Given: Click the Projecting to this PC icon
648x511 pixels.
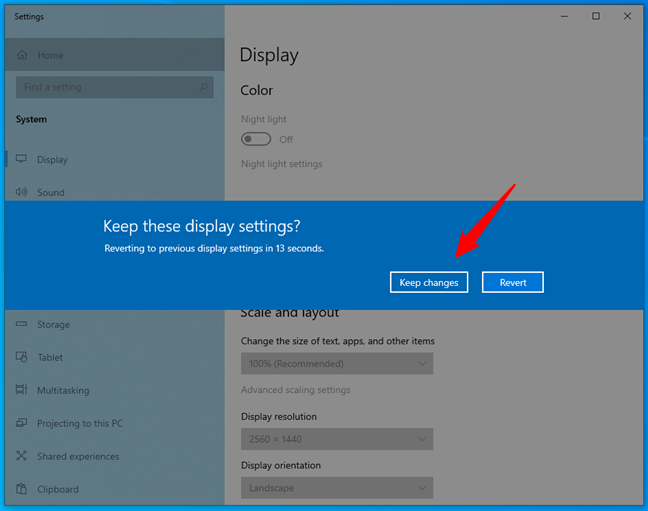Looking at the screenshot, I should click(22, 423).
